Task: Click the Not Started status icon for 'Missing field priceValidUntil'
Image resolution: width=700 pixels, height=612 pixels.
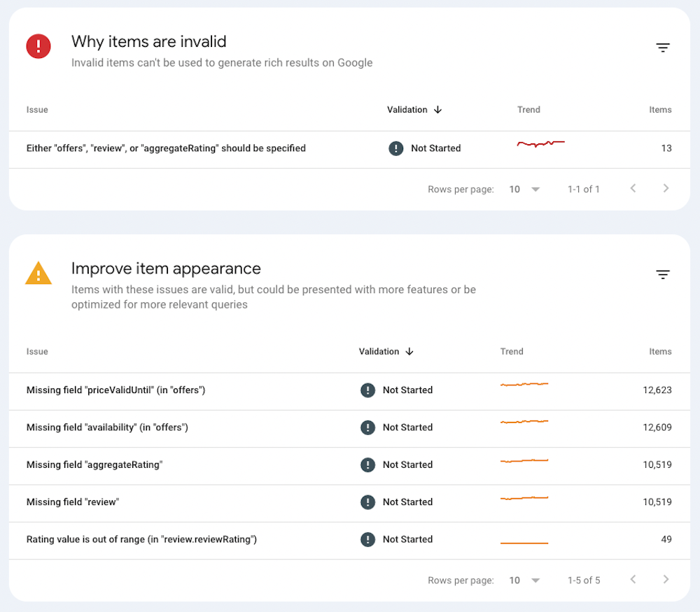Action: point(368,390)
